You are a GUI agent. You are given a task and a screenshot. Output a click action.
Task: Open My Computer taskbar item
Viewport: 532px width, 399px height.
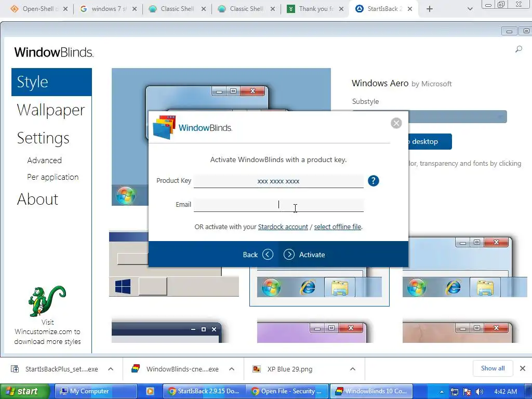point(96,391)
